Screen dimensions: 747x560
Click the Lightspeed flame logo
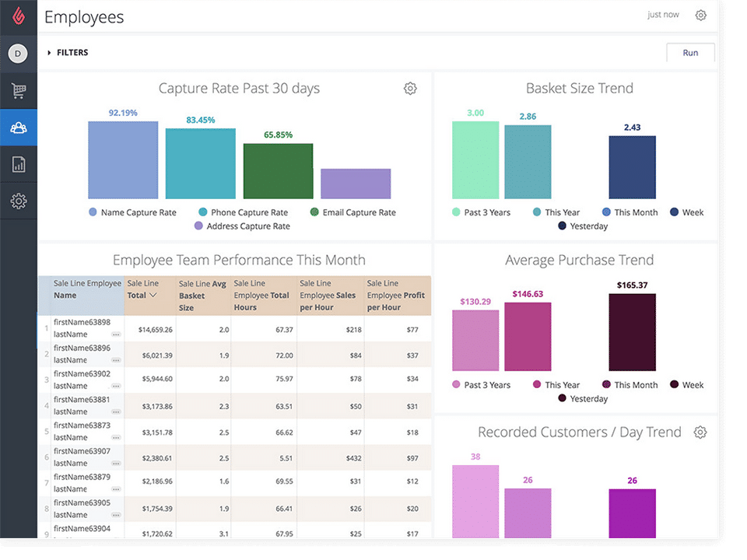point(19,16)
